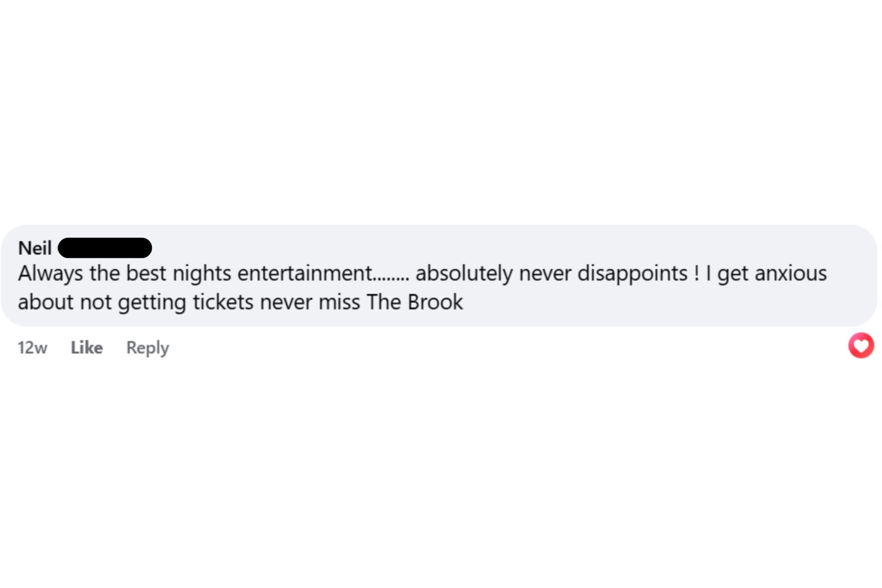Click the word "best" in comment

pyautogui.click(x=146, y=274)
